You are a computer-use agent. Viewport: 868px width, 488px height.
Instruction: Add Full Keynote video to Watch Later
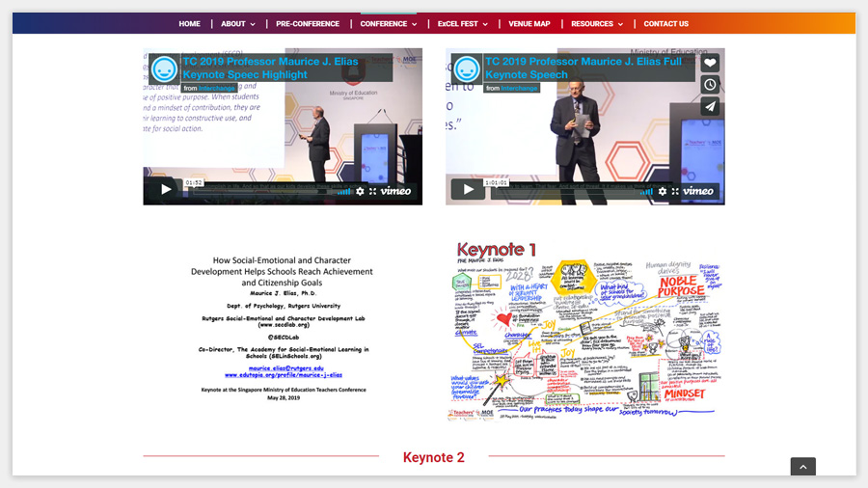point(710,85)
